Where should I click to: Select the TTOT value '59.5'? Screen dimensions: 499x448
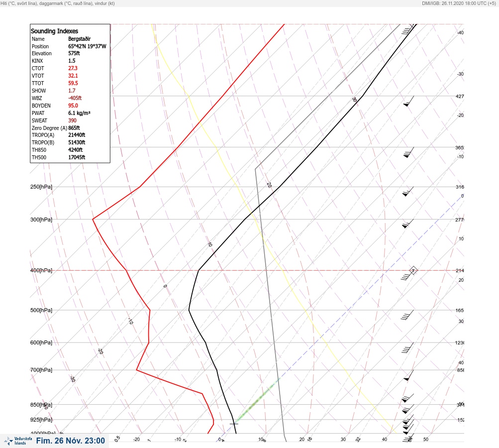tap(73, 83)
